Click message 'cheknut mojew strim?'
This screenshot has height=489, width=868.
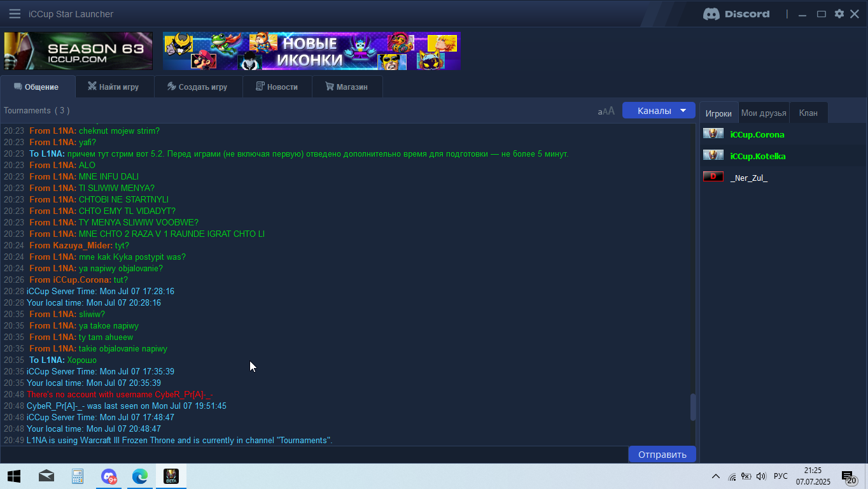point(119,131)
